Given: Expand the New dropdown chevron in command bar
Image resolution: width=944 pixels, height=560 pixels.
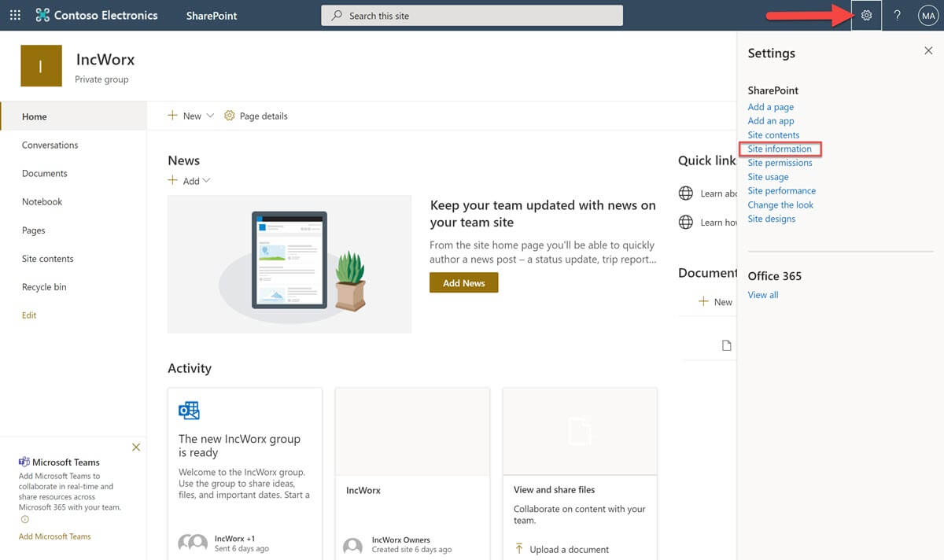Looking at the screenshot, I should pos(210,116).
